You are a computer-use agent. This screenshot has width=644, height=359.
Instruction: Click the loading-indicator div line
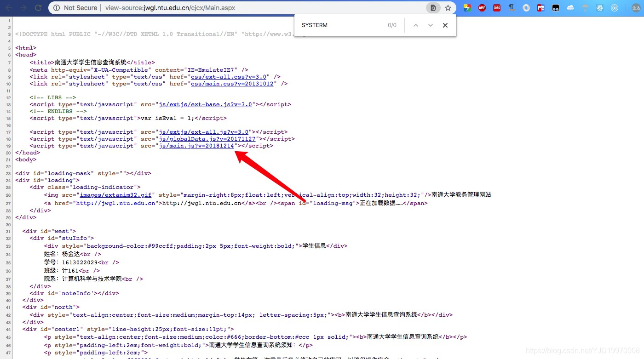click(x=85, y=187)
